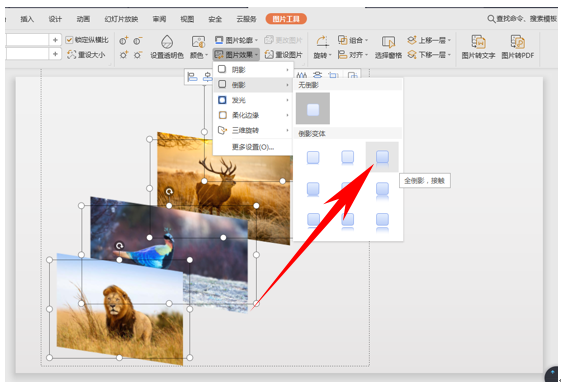
Task: Open the 柔化边缘 soft edges submenu
Action: click(253, 115)
